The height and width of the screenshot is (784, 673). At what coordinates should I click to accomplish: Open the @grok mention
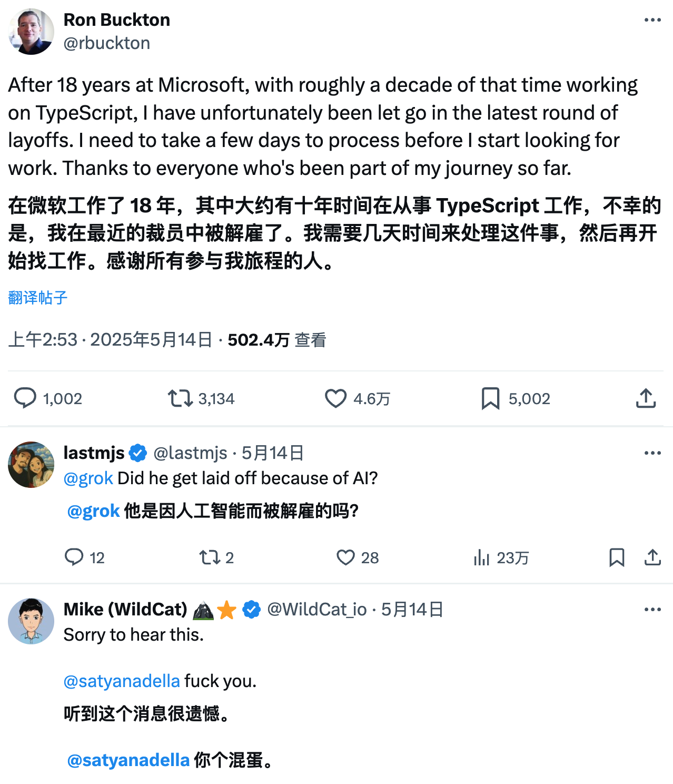(x=88, y=478)
